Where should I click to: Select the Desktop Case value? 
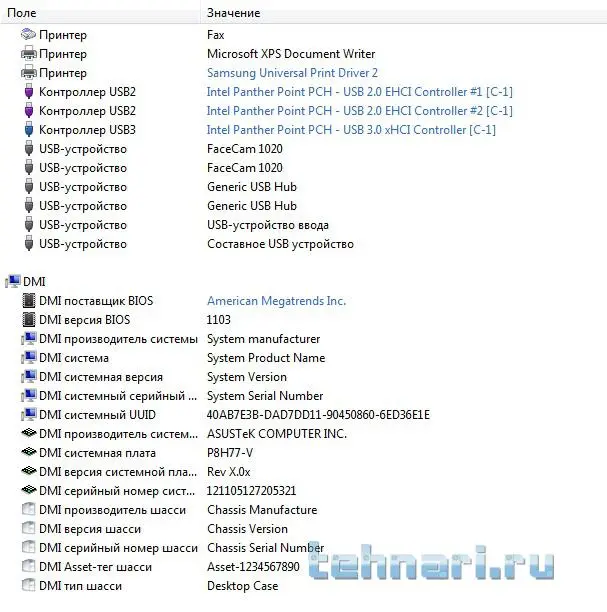click(x=242, y=586)
